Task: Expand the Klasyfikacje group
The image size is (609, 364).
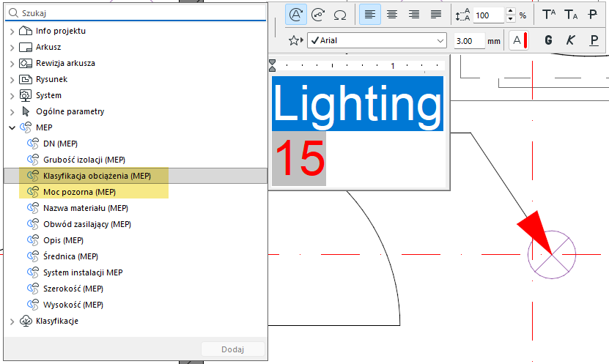Action: [12, 322]
